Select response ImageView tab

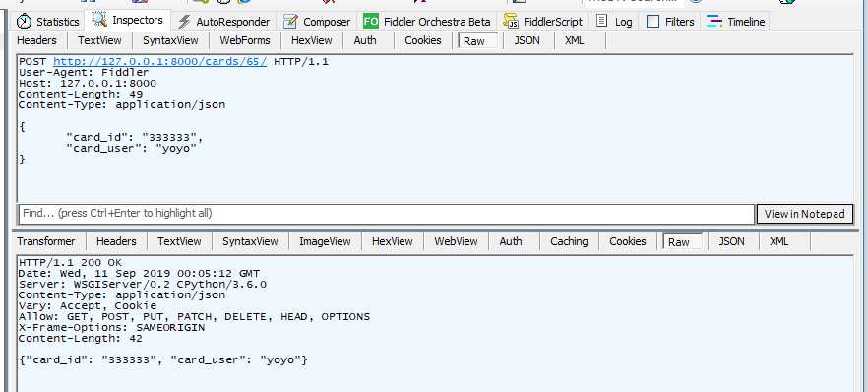(325, 241)
